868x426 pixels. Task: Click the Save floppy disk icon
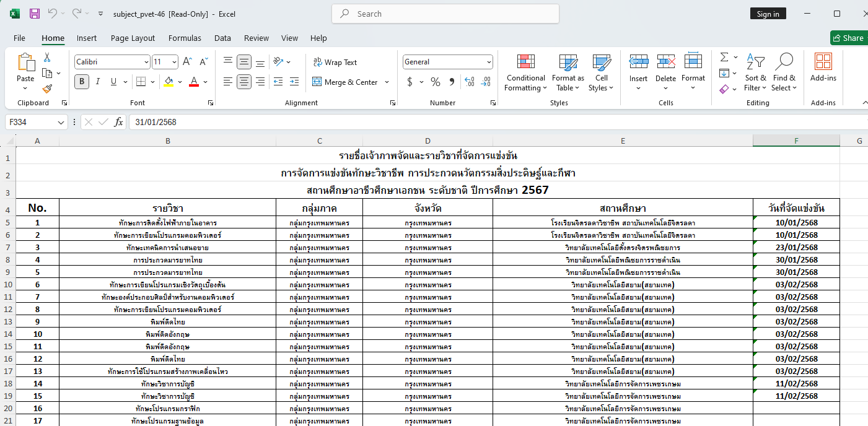click(35, 14)
